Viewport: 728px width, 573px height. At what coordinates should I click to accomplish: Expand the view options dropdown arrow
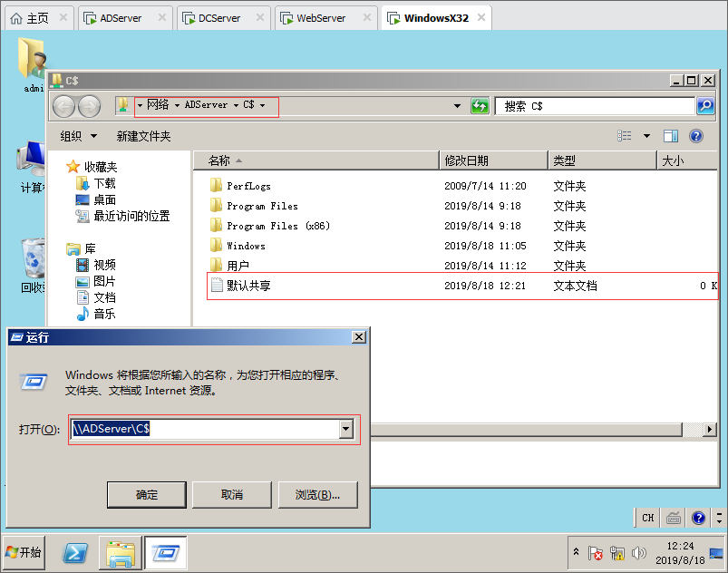646,136
